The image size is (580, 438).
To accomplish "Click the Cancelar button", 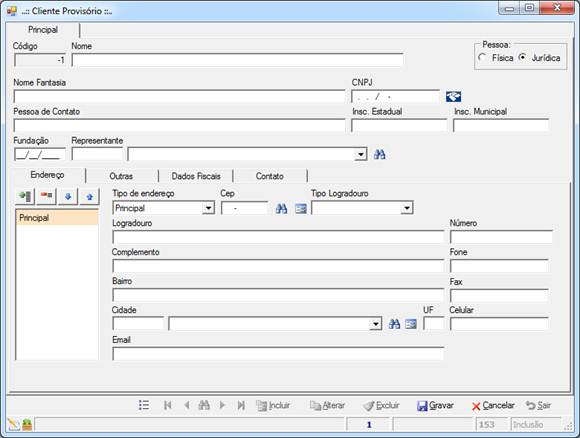I will 493,405.
